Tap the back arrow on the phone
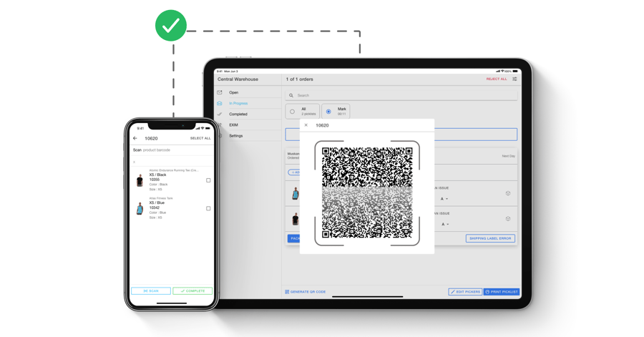644x337 pixels. coord(135,138)
